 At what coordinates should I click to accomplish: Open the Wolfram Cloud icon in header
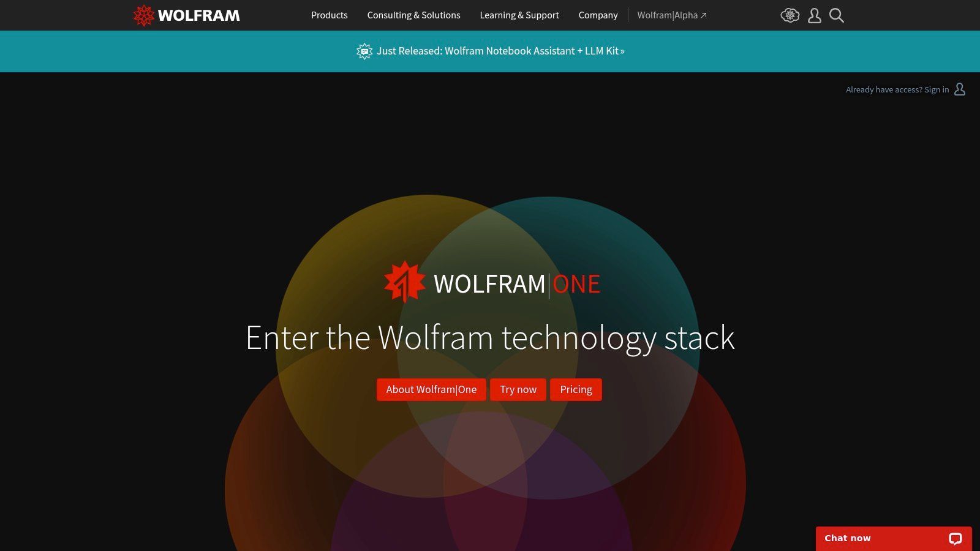click(x=790, y=15)
